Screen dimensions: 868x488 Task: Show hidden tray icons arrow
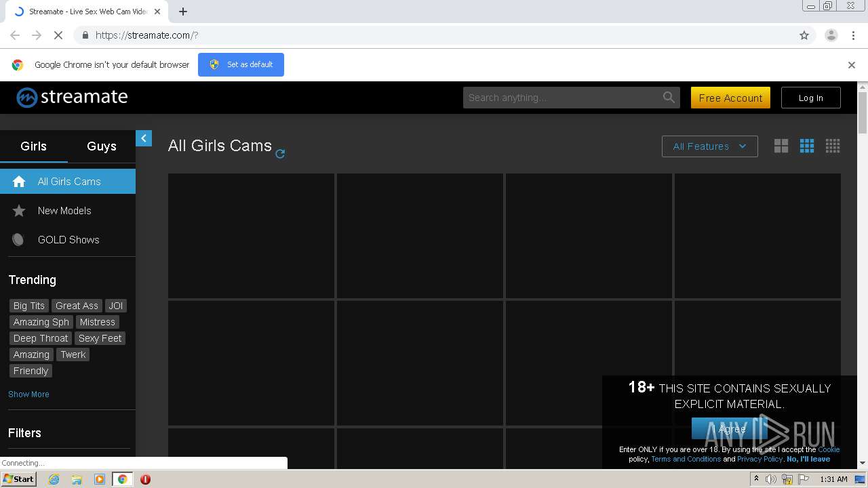click(756, 479)
